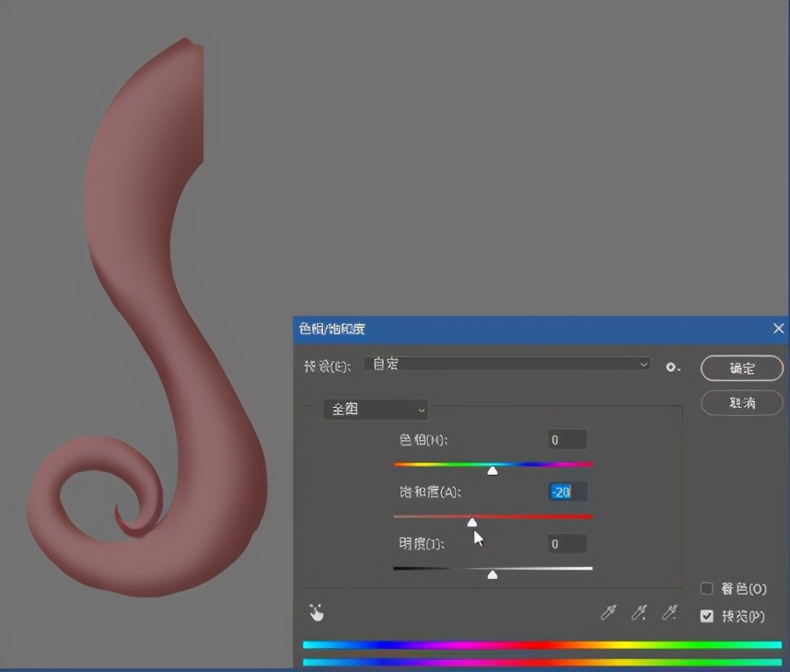Focus the hue value input field
This screenshot has height=672, width=790.
click(x=566, y=440)
